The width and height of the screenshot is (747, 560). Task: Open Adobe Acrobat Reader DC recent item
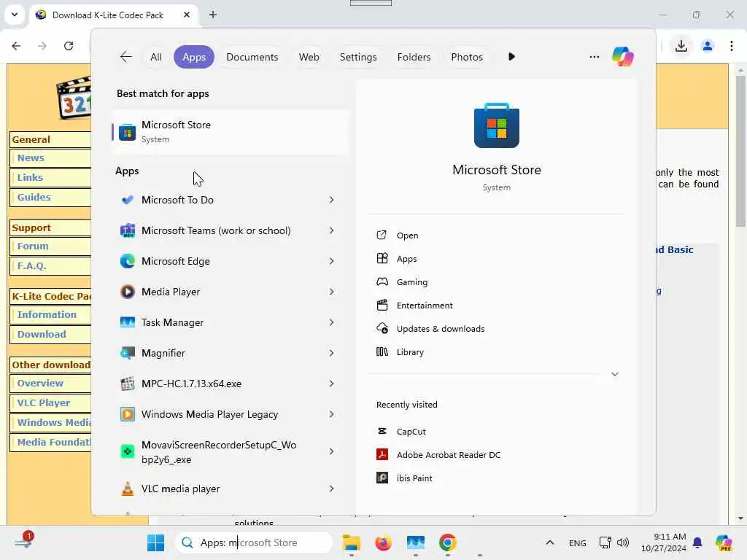coord(438,455)
